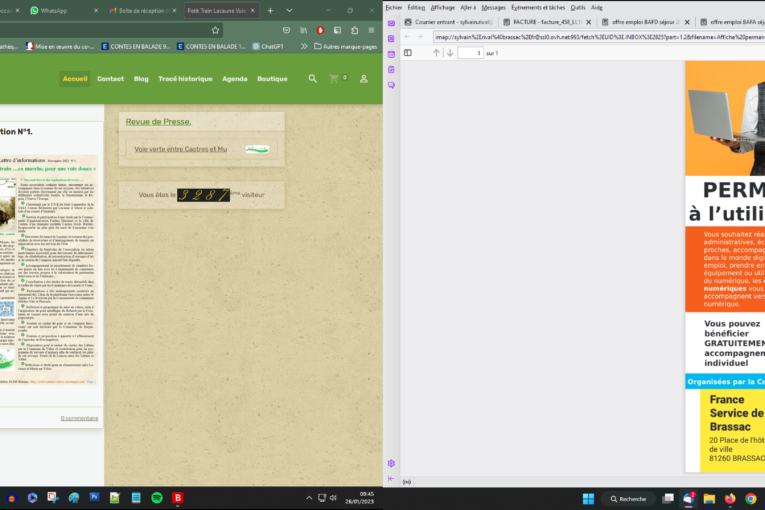765x510 pixels.
Task: Click the PDF page number field
Action: point(469,52)
